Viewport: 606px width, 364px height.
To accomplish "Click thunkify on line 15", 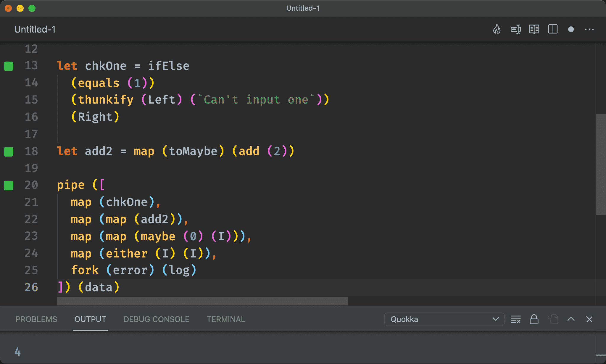I will click(106, 100).
